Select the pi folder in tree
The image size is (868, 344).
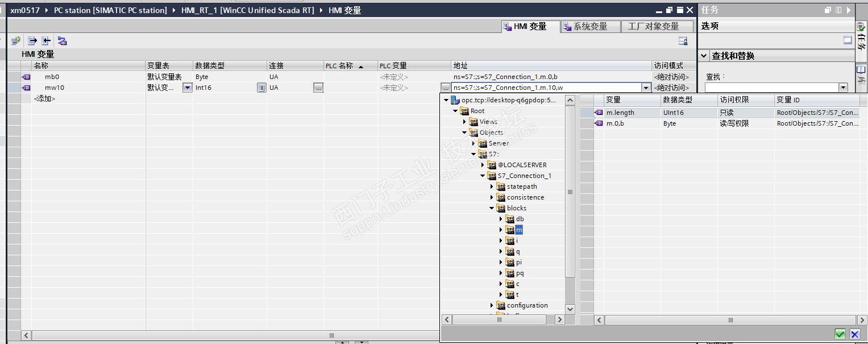click(x=514, y=262)
